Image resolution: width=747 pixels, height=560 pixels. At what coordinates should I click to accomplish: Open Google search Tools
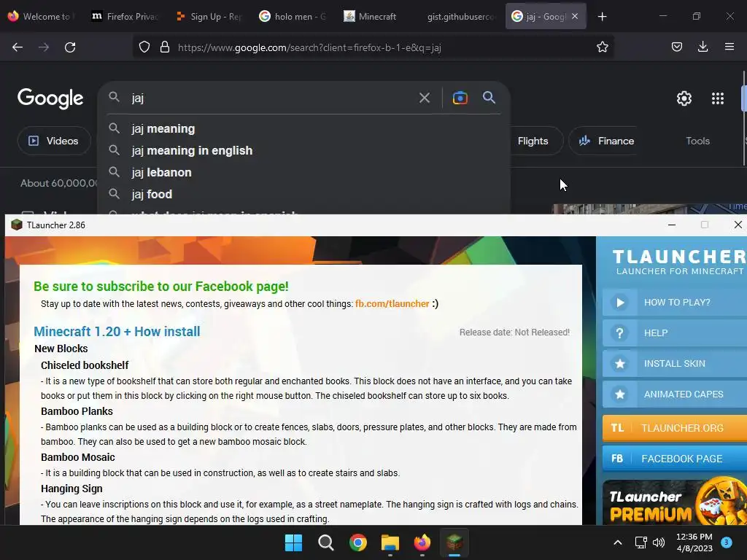click(x=697, y=141)
